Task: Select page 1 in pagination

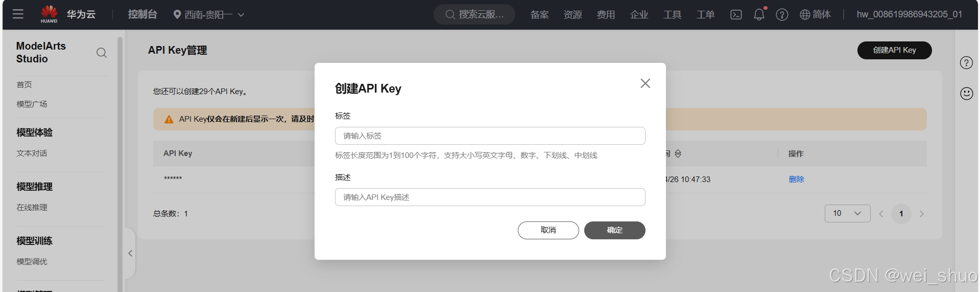Action: coord(901,214)
